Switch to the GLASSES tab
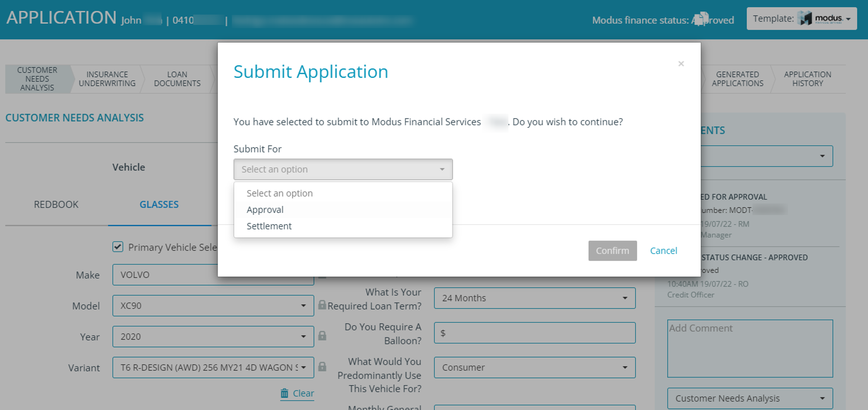Screen dimensions: 868x410 coord(159,205)
